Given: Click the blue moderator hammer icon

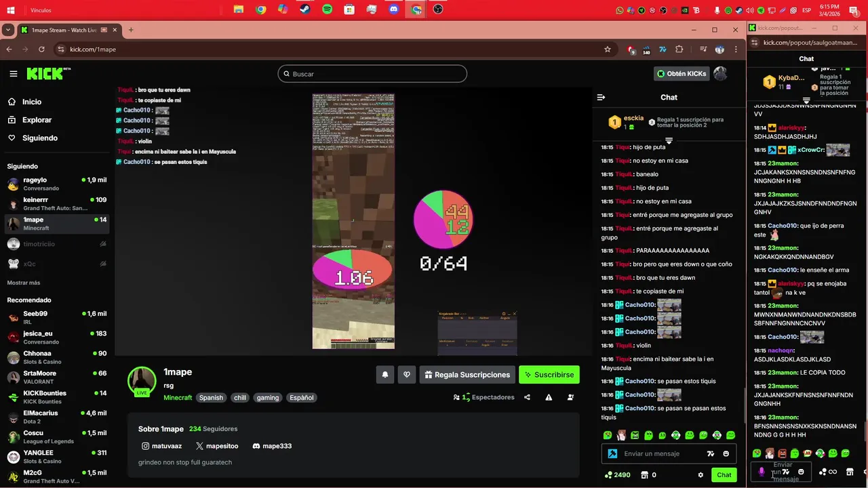Looking at the screenshot, I should (x=612, y=453).
